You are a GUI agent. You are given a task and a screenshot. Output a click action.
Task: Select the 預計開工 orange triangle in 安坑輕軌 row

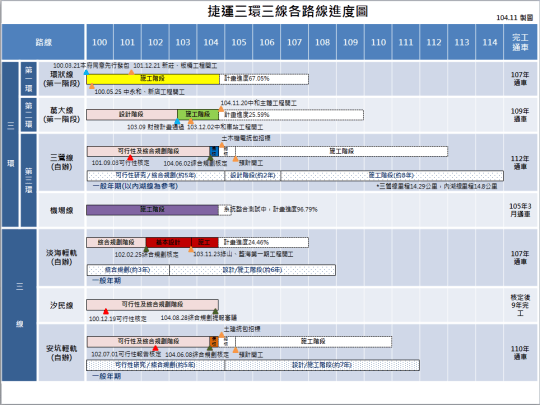coord(235,350)
